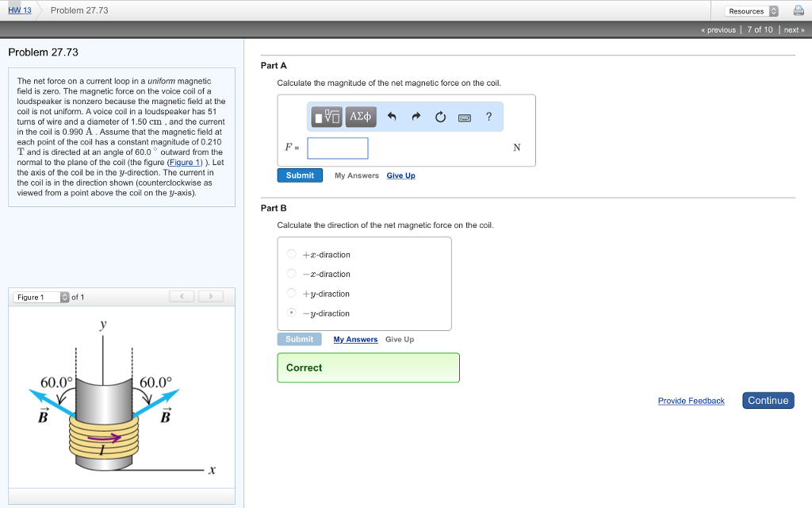
Task: Go to next problem
Action: tap(794, 30)
